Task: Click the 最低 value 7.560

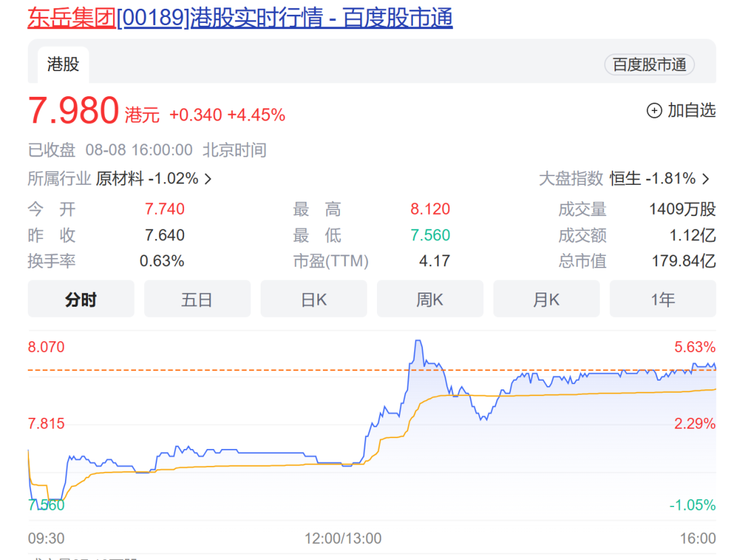Action: 430,235
